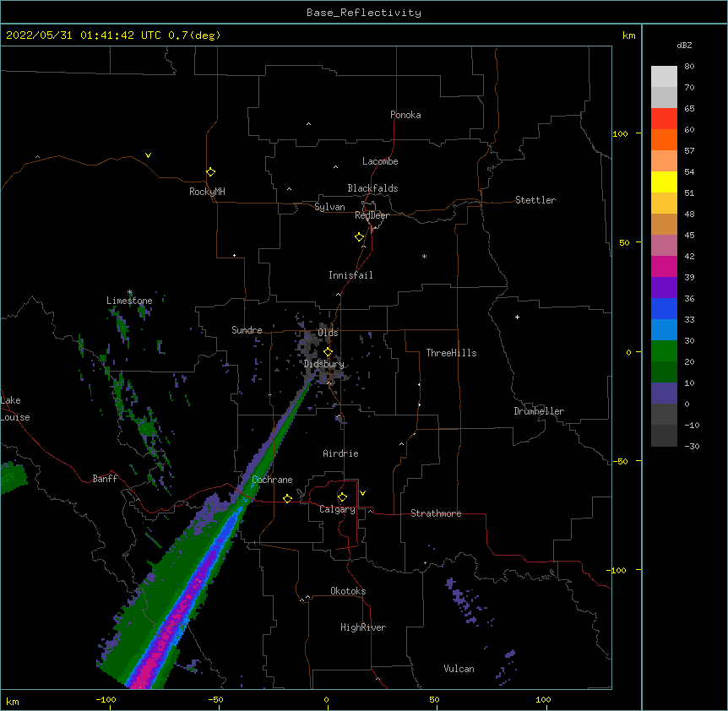Click the Lake Louise label
This screenshot has width=728, height=711.
pyautogui.click(x=15, y=409)
